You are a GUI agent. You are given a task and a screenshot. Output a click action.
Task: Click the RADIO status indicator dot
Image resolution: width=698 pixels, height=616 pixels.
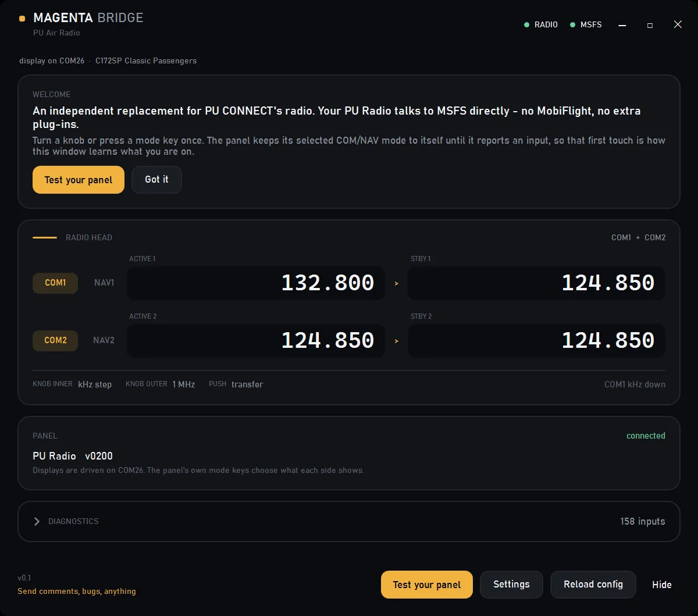(x=526, y=25)
